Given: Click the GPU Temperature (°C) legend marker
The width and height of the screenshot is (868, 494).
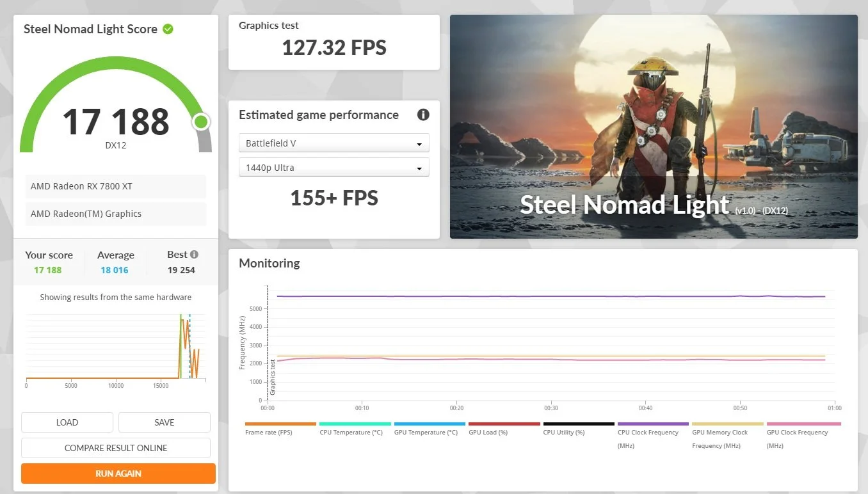Looking at the screenshot, I should coord(430,423).
